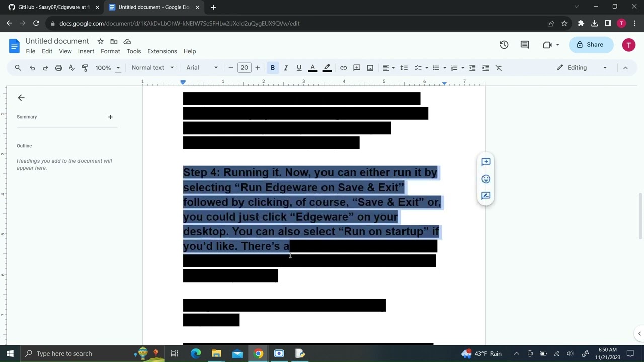Expand the bulleted list options arrow
The image size is (644, 362).
[x=445, y=68]
